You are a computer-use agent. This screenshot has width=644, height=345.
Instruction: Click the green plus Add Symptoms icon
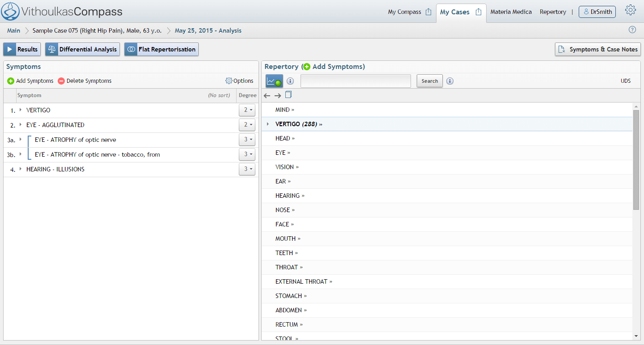tap(11, 81)
